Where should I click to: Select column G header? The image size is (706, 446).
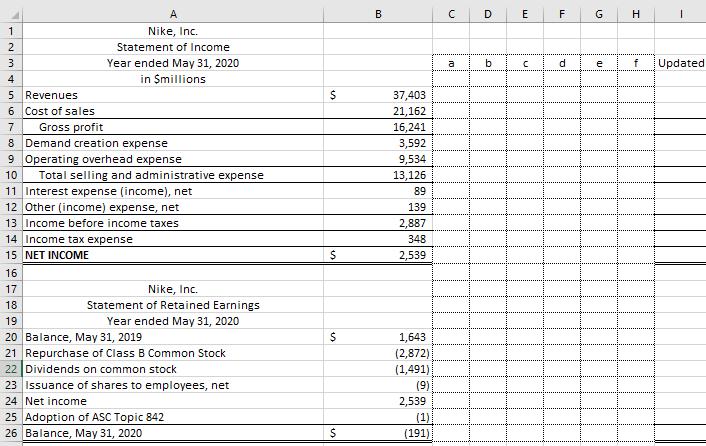tap(598, 14)
